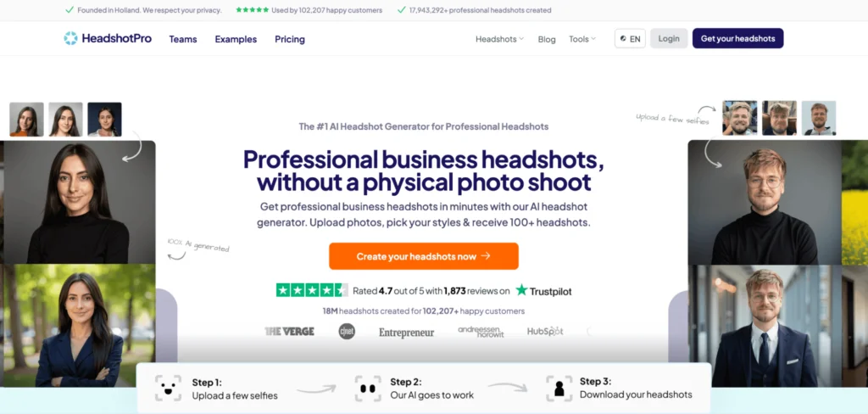Click 'The #1 AI Headshot Generator' tagline

point(424,126)
